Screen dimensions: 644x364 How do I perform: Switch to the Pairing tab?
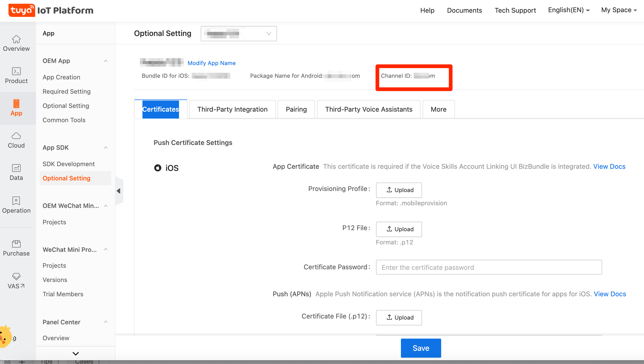296,109
